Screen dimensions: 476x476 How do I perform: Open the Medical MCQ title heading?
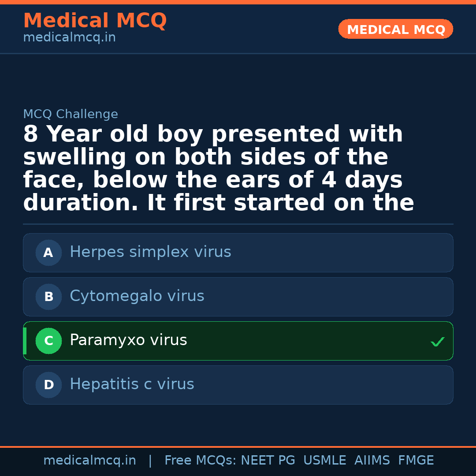coord(95,21)
